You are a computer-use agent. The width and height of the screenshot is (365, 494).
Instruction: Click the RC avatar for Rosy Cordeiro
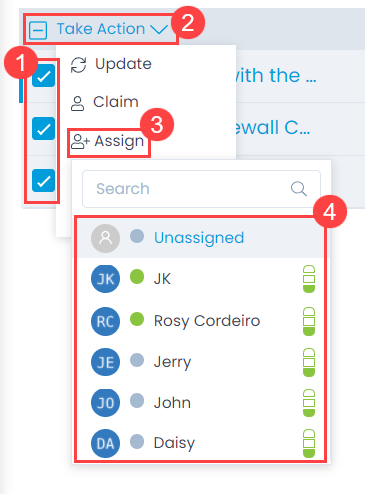pos(105,321)
